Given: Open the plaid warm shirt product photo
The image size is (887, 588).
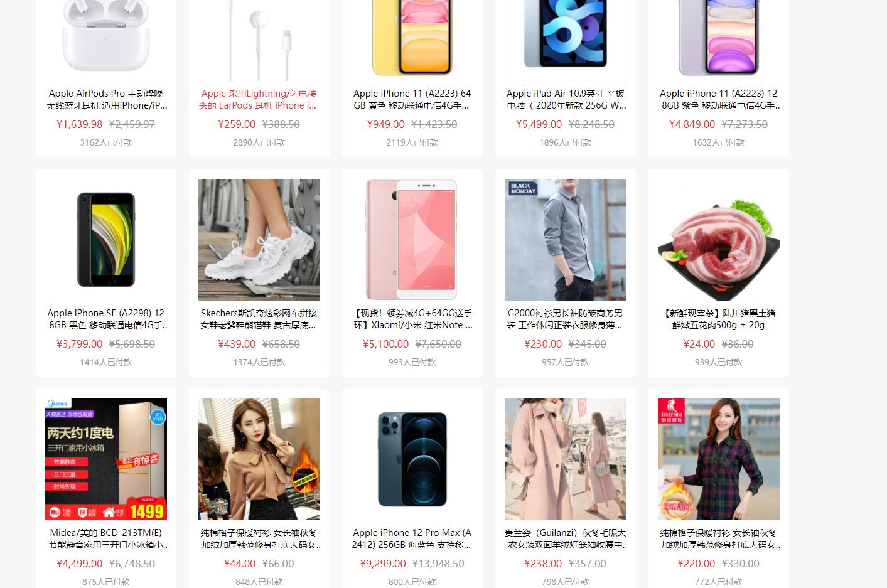Looking at the screenshot, I should pos(719,459).
